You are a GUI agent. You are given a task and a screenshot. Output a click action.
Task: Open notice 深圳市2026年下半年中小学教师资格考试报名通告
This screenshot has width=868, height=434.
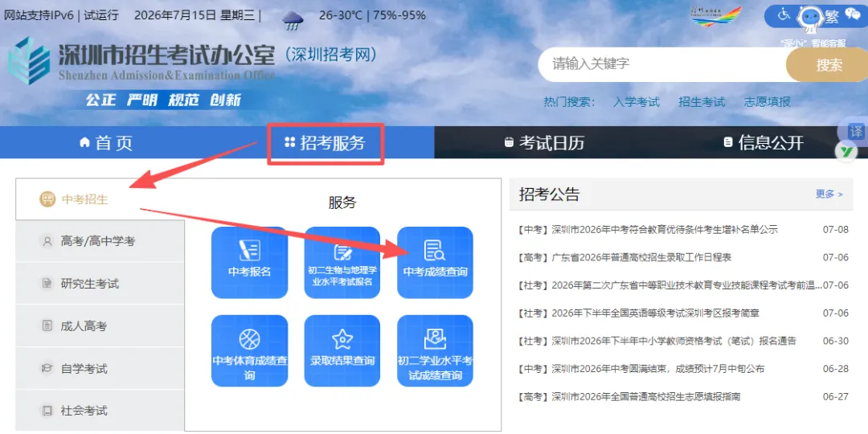[657, 341]
